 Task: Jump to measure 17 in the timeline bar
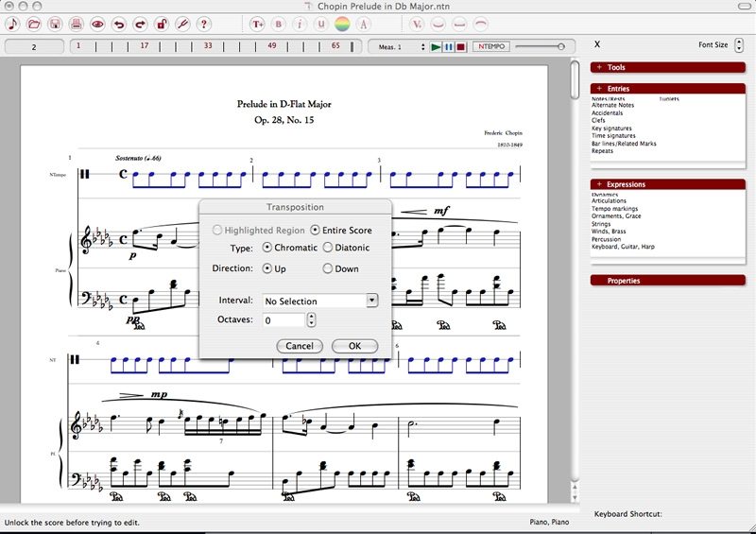coord(145,45)
